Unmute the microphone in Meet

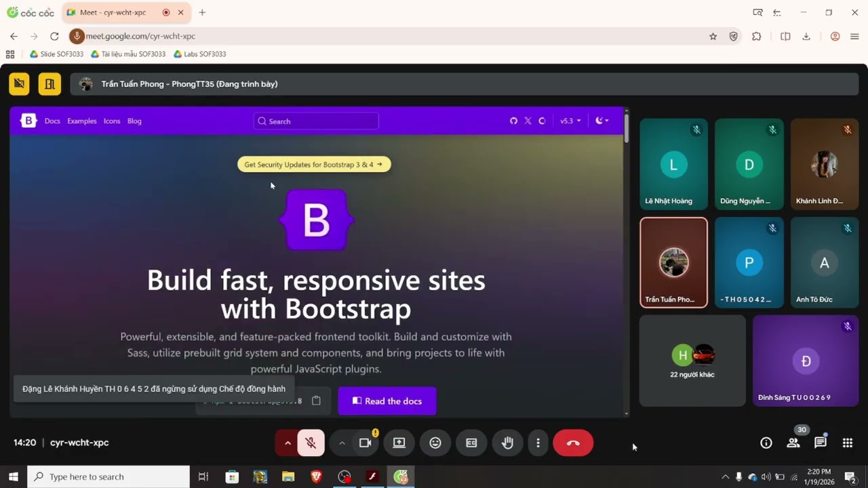(311, 443)
